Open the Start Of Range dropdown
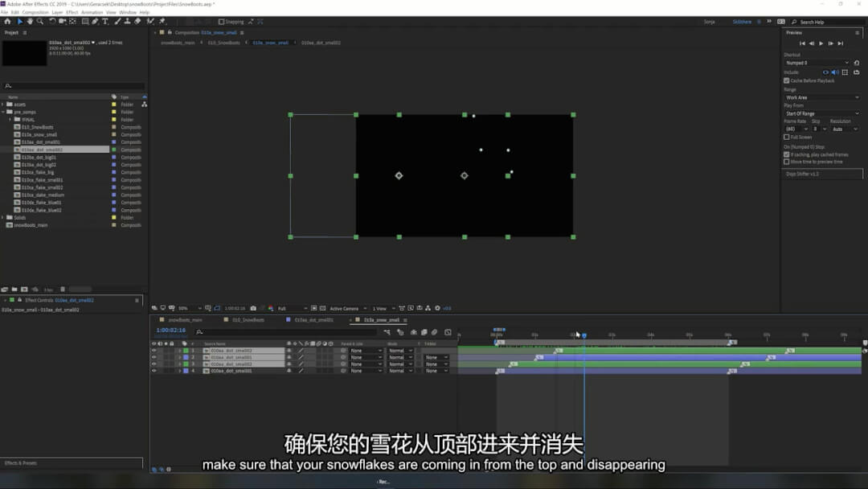The image size is (868, 489). tap(822, 113)
